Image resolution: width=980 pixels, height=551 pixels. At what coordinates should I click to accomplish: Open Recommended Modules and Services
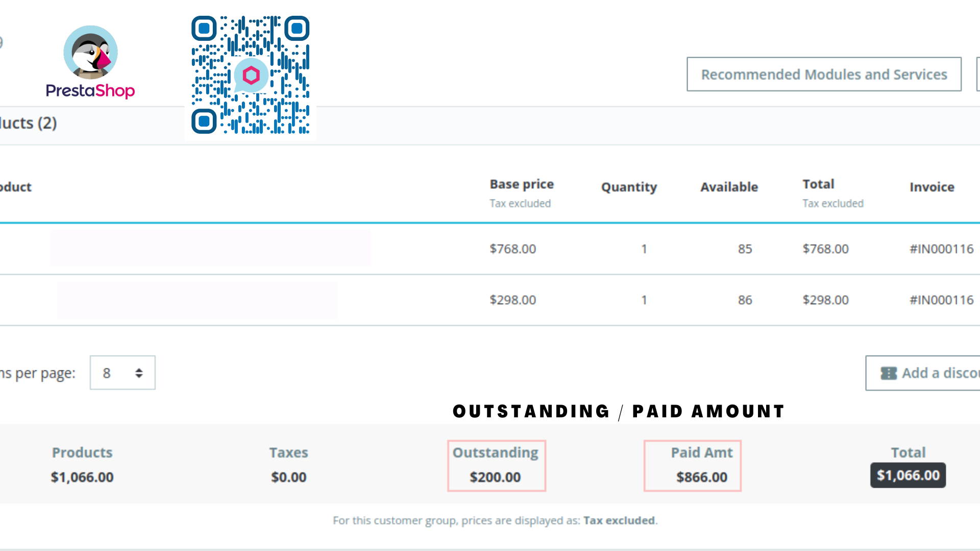coord(824,74)
